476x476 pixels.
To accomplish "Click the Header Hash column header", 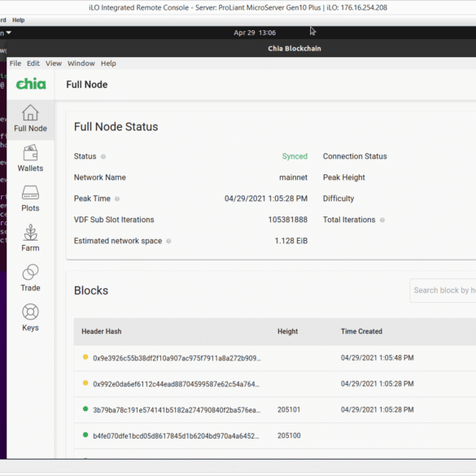I will [102, 331].
